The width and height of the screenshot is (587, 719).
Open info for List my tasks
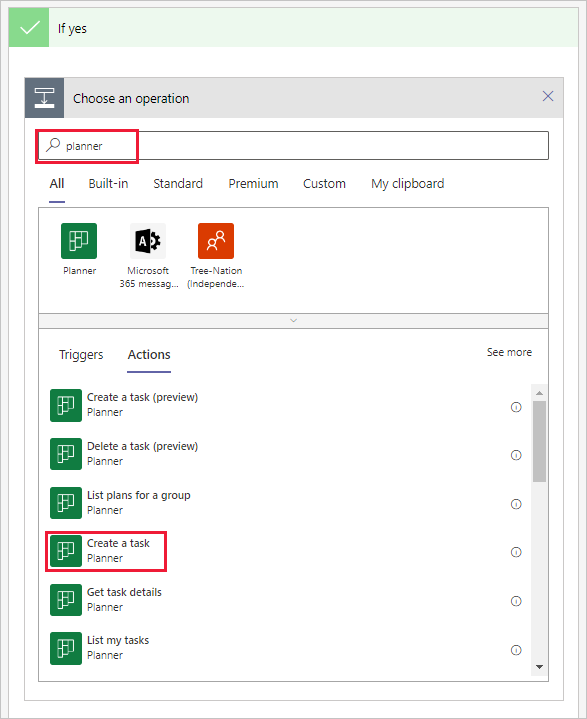click(x=516, y=650)
